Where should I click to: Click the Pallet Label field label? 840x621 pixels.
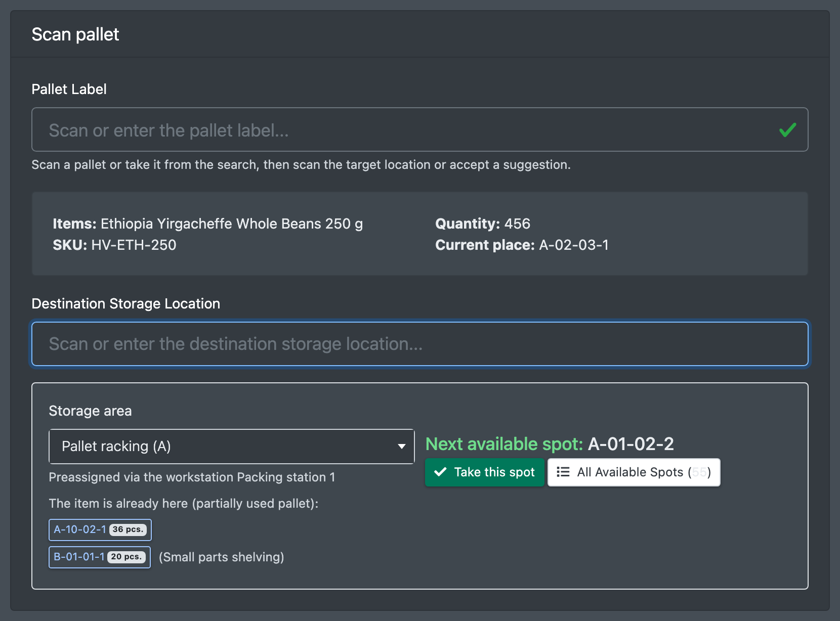(69, 89)
